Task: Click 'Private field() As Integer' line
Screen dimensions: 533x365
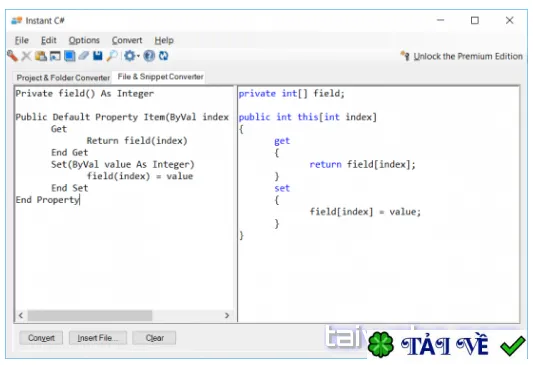Action: click(x=85, y=93)
